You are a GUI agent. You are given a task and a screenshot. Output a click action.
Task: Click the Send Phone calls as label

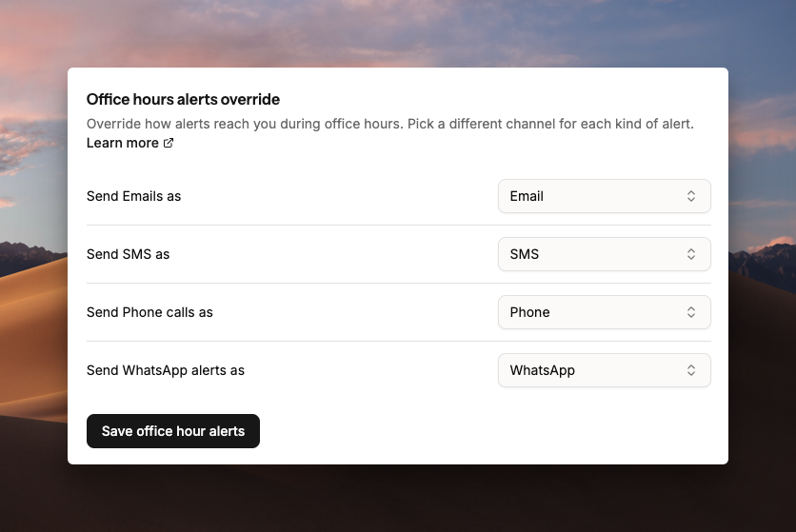149,312
